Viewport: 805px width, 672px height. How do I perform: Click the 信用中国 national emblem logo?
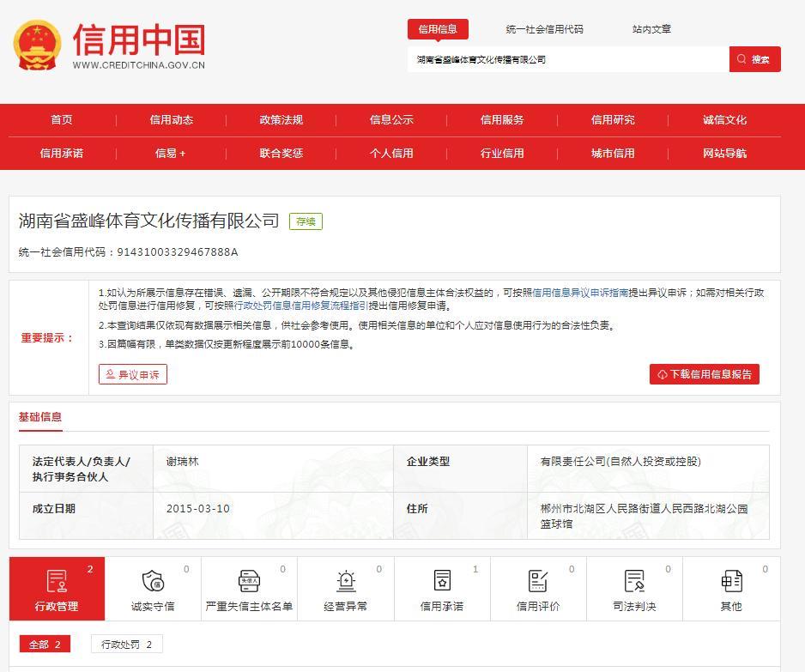point(37,45)
